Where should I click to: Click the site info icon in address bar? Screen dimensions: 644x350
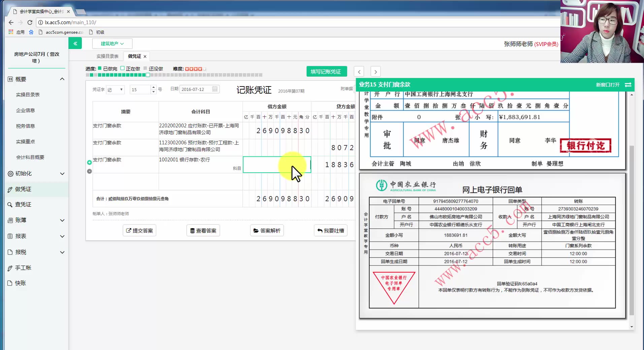(x=40, y=23)
